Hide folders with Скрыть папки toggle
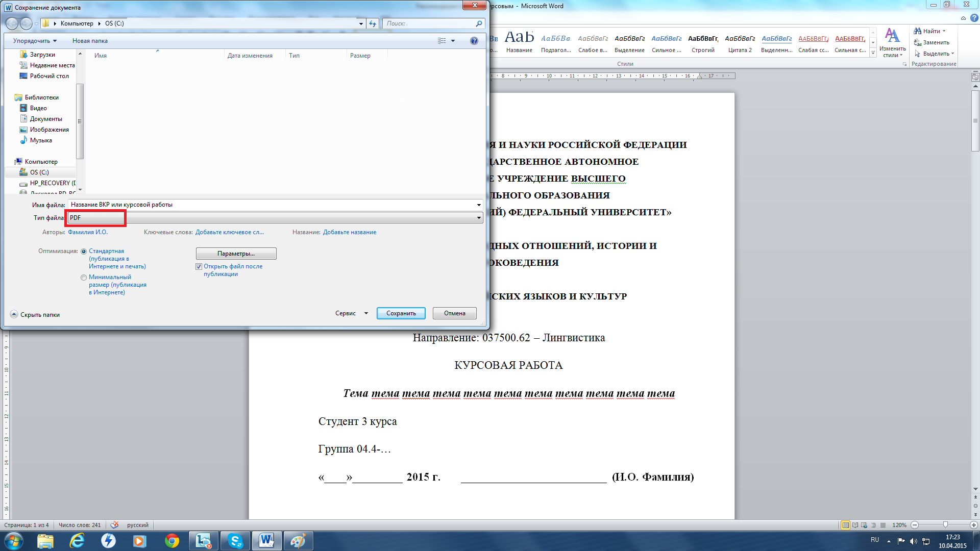Viewport: 980px width, 551px height. point(35,315)
